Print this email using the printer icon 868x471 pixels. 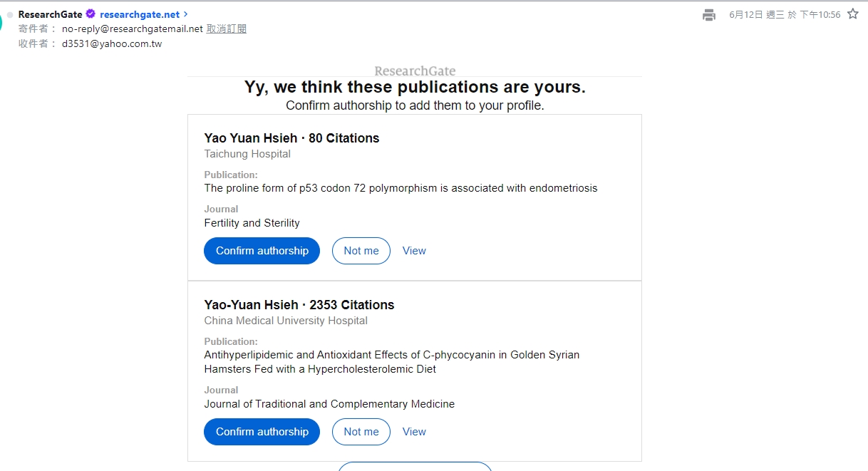click(x=708, y=15)
